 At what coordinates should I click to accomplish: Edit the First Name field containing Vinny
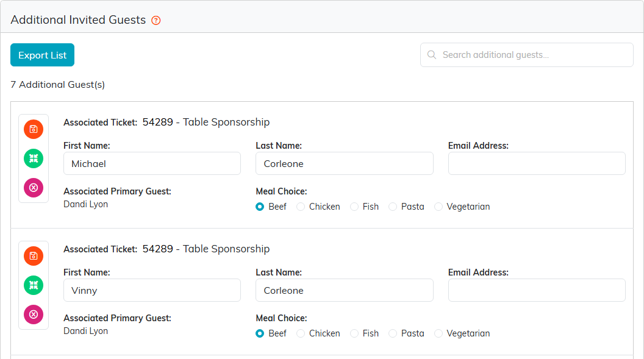(152, 290)
